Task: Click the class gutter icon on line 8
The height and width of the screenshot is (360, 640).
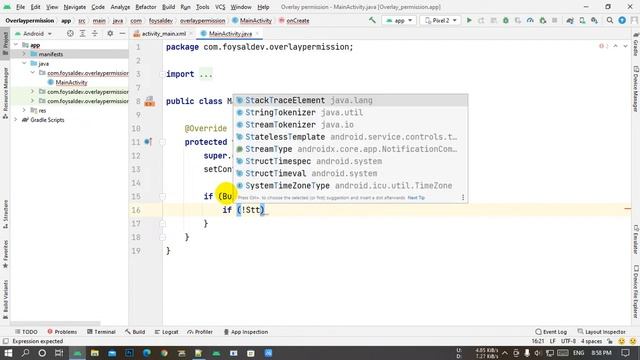Action: tap(149, 101)
